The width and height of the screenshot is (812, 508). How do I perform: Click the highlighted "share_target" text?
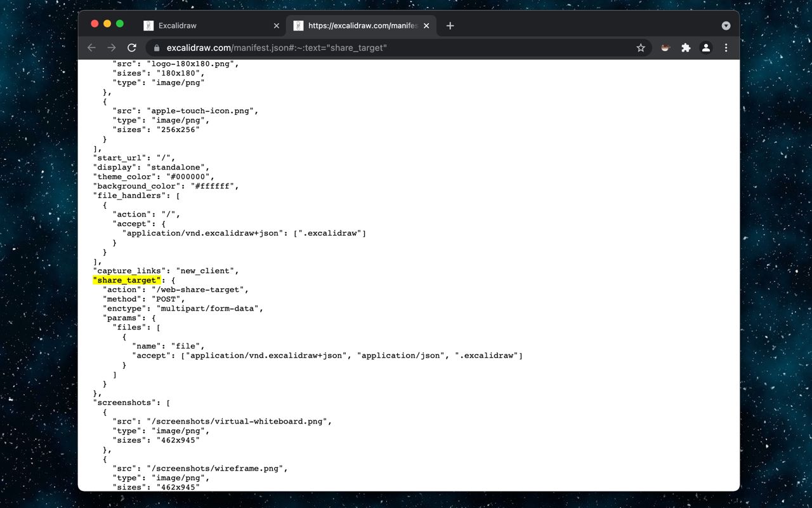(126, 280)
